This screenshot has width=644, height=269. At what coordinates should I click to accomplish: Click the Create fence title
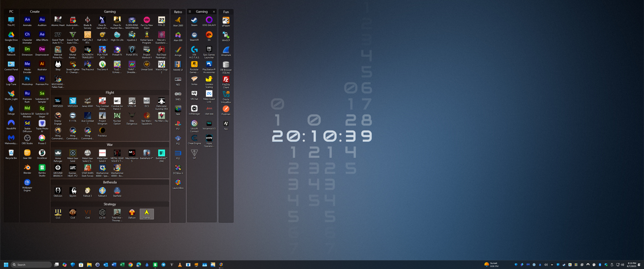pyautogui.click(x=35, y=11)
